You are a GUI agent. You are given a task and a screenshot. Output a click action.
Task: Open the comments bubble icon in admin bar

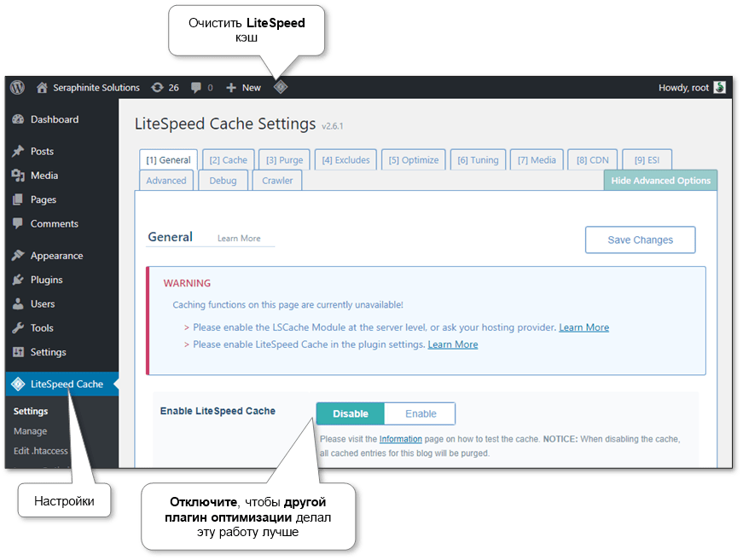(x=195, y=88)
